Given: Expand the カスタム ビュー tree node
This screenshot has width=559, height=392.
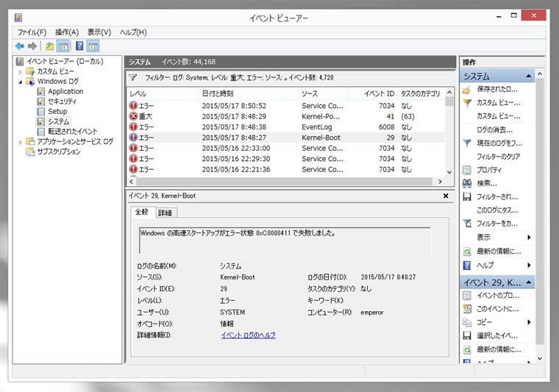Looking at the screenshot, I should point(21,71).
